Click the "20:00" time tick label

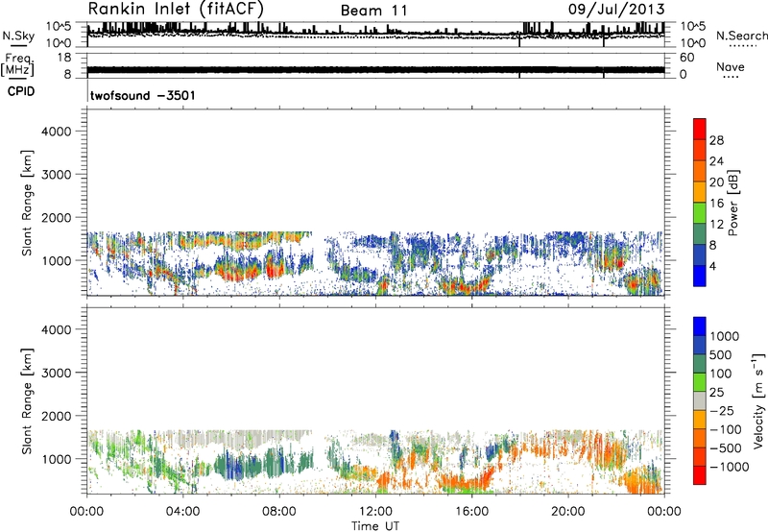tap(568, 512)
